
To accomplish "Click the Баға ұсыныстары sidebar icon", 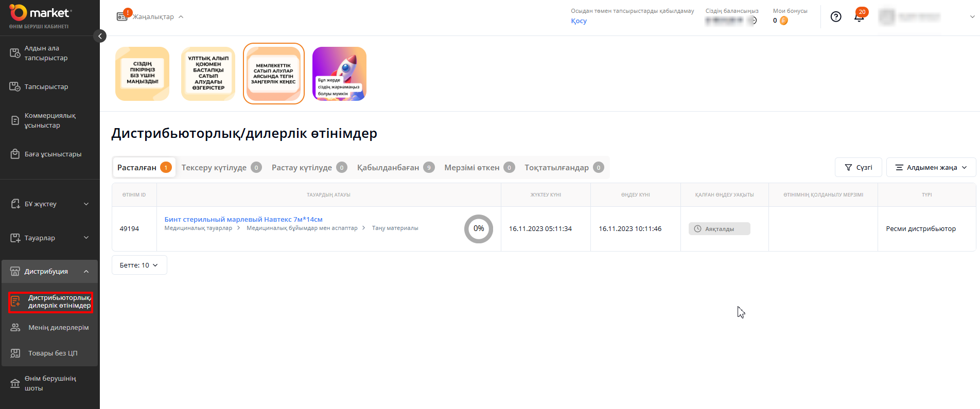I will pos(15,154).
